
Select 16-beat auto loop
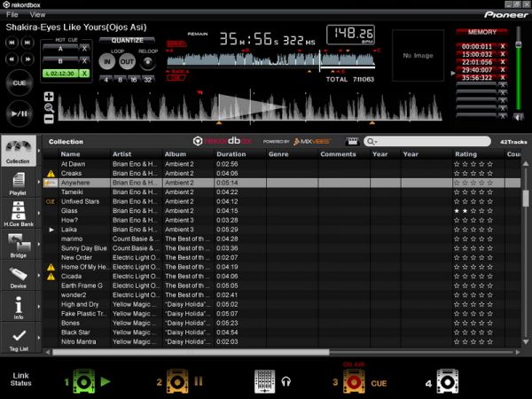[134, 80]
